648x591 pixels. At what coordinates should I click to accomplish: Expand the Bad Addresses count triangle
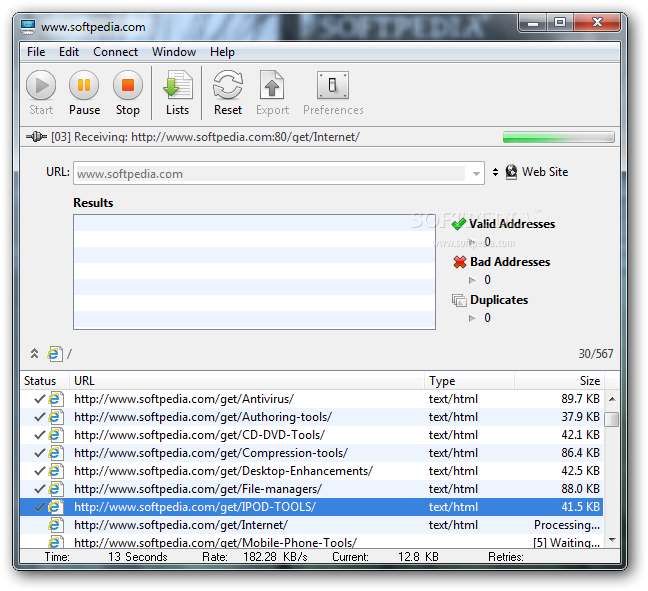click(472, 280)
